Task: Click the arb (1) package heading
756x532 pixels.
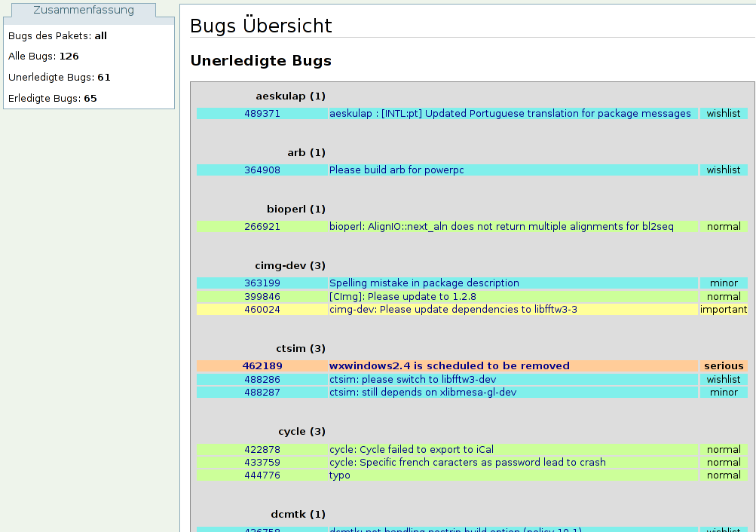Action: [x=306, y=153]
